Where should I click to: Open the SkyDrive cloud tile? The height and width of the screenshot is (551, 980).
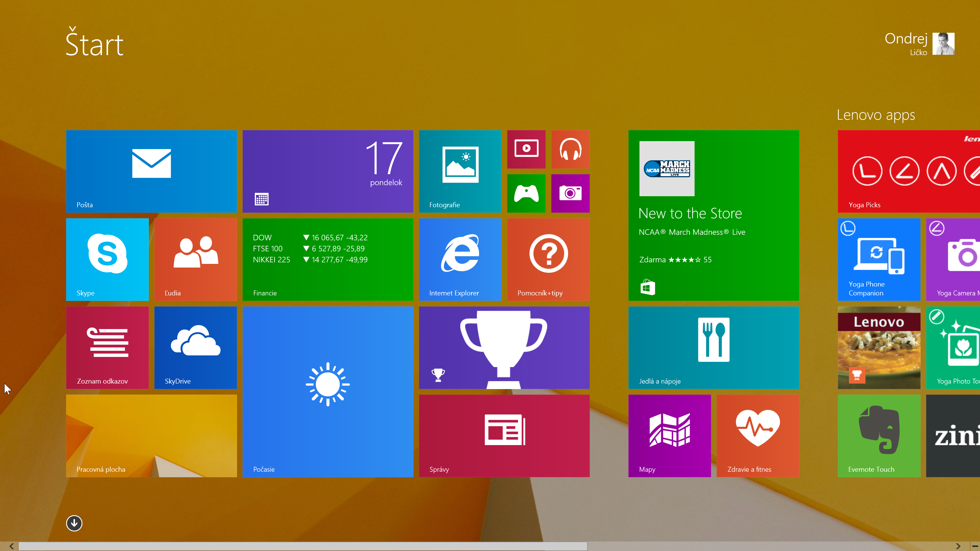tap(196, 347)
